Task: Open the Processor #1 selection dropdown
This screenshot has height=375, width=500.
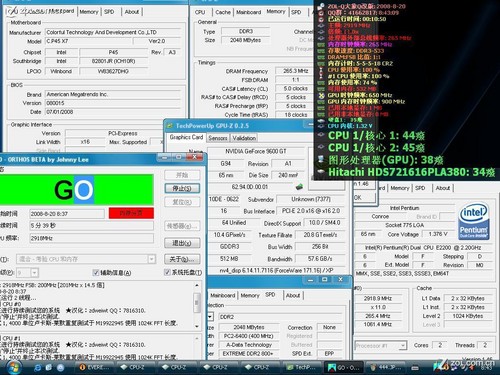Action: point(403,345)
